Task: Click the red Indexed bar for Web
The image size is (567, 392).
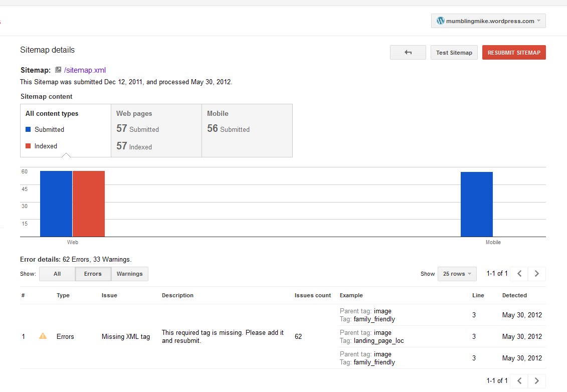Action: point(89,204)
